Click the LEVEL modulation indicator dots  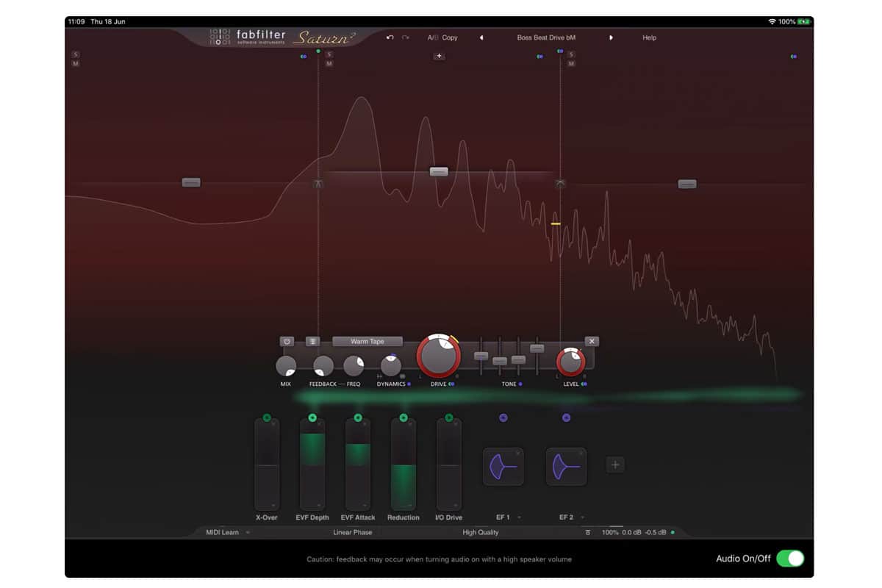point(584,384)
